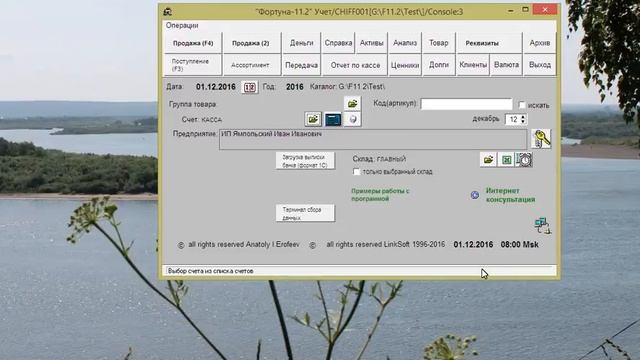Click the Поступление (F3) button
Screen dimensions: 640x360
click(x=193, y=65)
